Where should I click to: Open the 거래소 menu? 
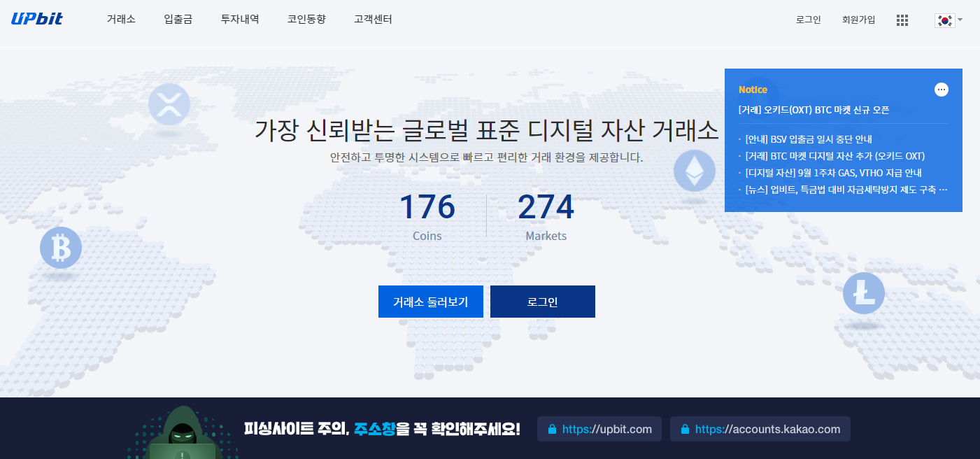click(x=121, y=20)
